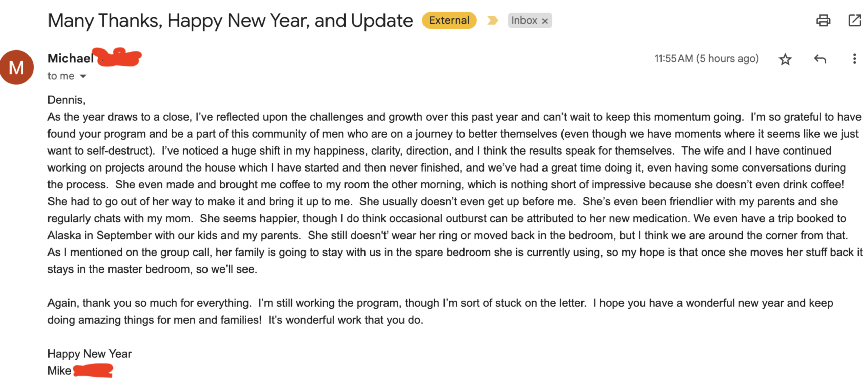
Task: Toggle the yellow importance marker
Action: click(492, 20)
